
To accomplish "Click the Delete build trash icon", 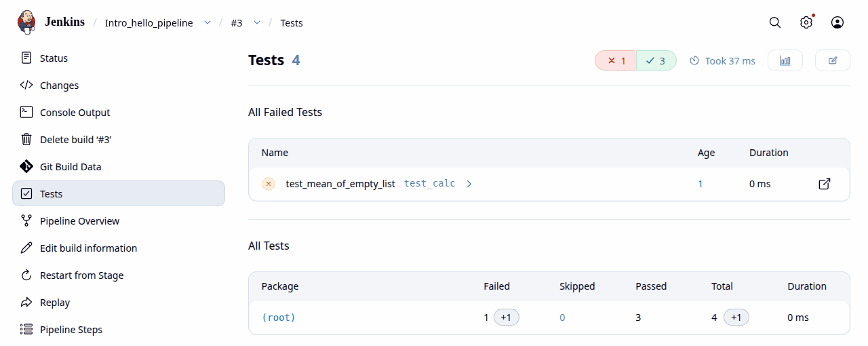I will (x=26, y=139).
